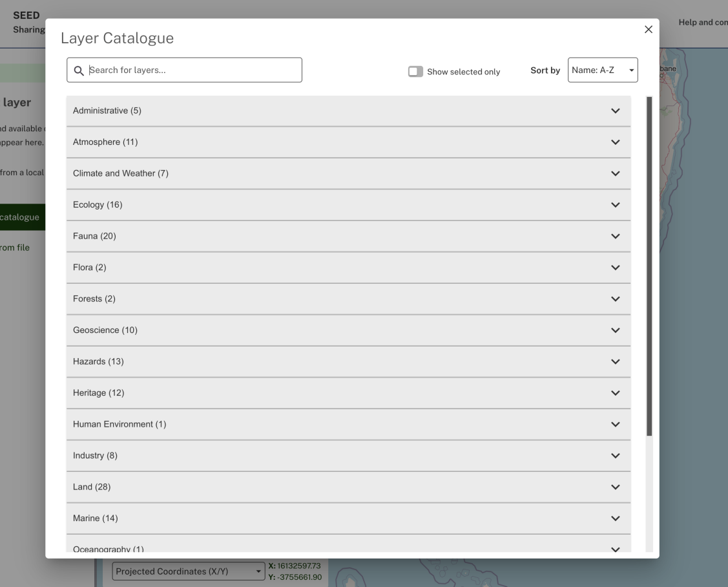Image resolution: width=728 pixels, height=587 pixels.
Task: Expand the Human Environment (1) chevron
Action: [x=615, y=424]
